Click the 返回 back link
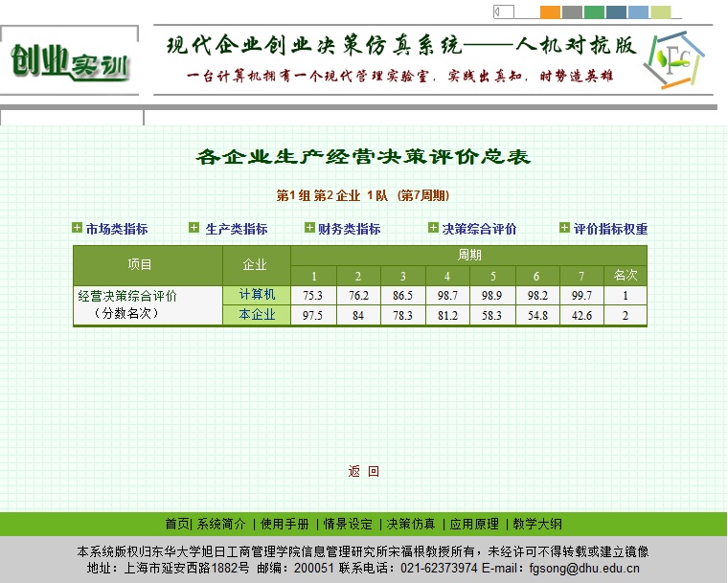This screenshot has width=728, height=583. click(x=364, y=471)
